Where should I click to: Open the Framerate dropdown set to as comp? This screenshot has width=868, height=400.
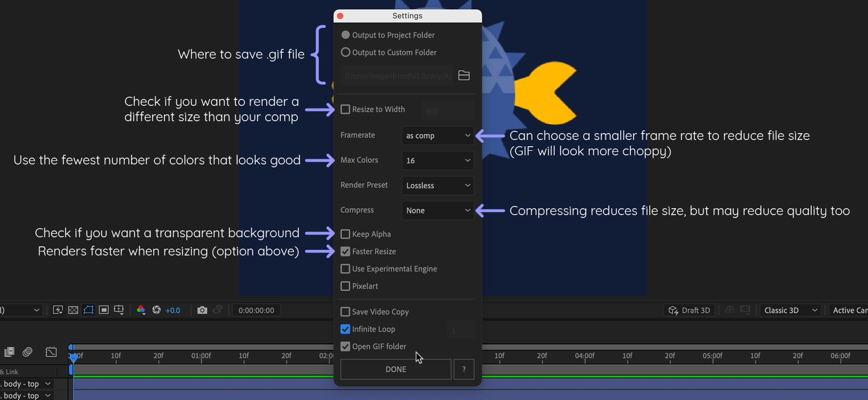(437, 135)
